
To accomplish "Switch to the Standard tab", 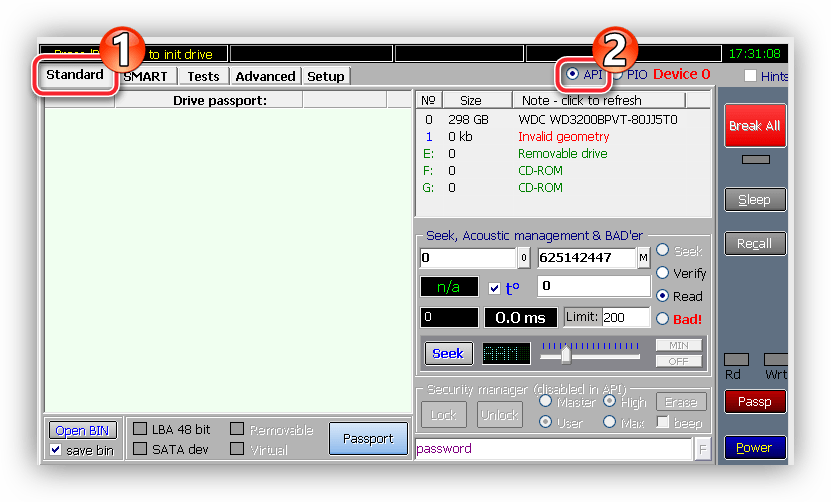I will coord(75,75).
